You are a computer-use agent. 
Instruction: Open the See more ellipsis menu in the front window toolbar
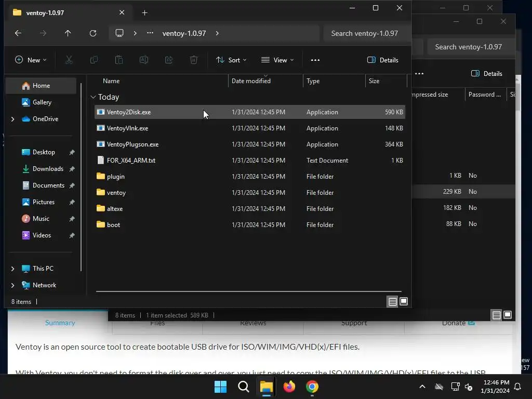click(315, 60)
